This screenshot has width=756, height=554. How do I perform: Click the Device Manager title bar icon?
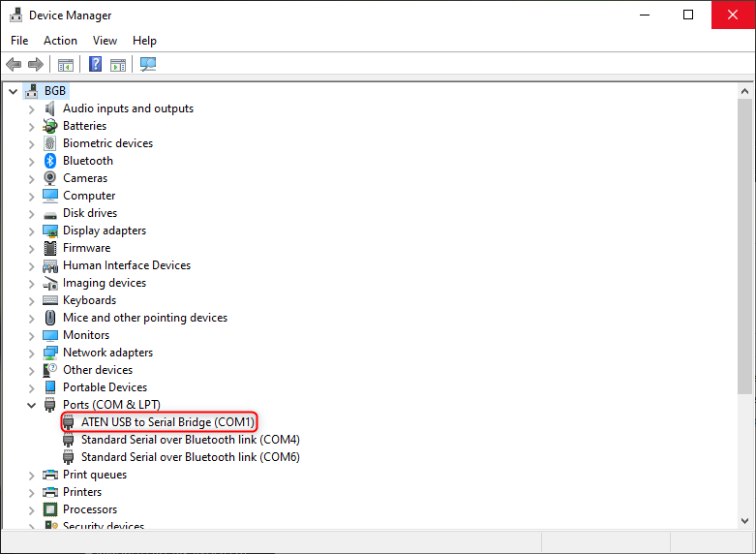[15, 15]
